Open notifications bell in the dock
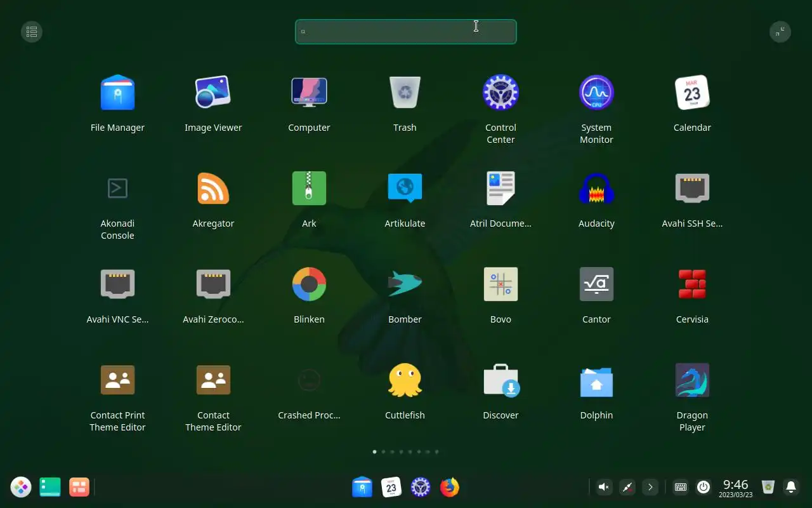The image size is (812, 508). tap(791, 487)
